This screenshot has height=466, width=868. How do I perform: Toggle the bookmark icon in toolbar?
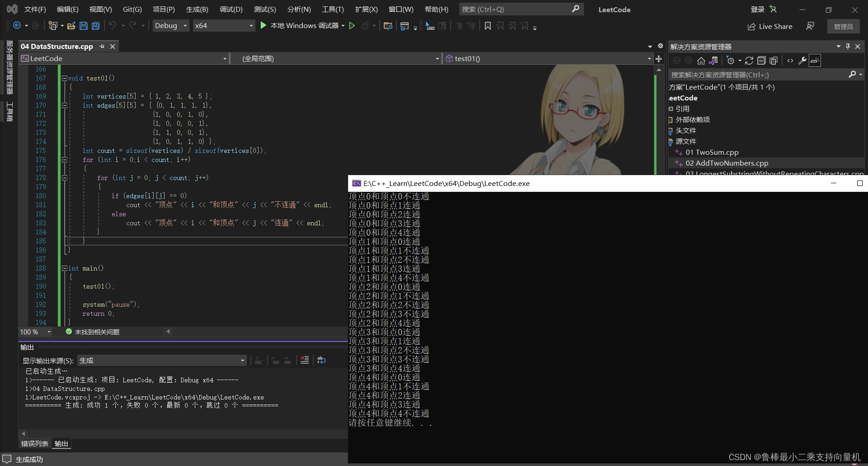pyautogui.click(x=488, y=26)
